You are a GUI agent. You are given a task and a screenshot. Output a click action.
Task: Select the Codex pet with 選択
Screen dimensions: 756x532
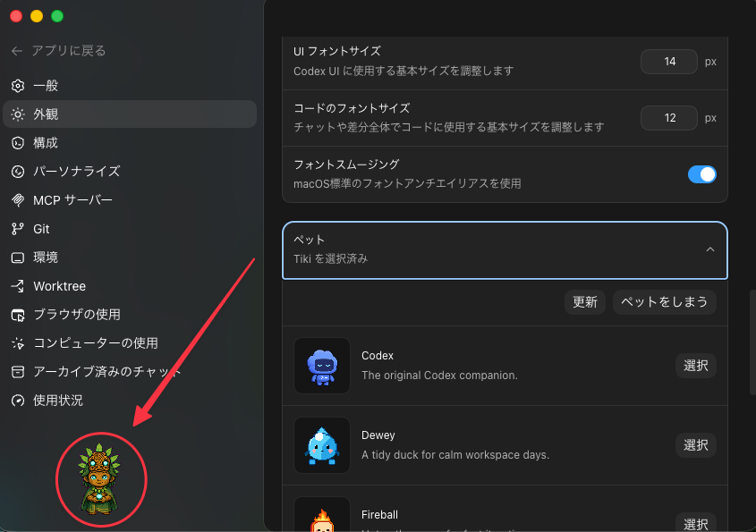(696, 366)
